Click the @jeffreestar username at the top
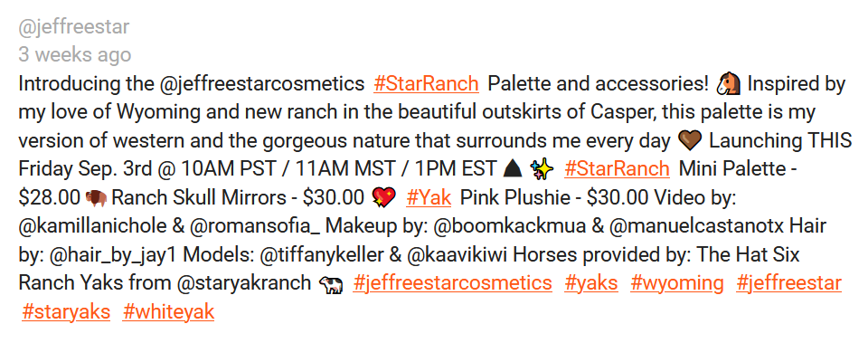 point(73,26)
